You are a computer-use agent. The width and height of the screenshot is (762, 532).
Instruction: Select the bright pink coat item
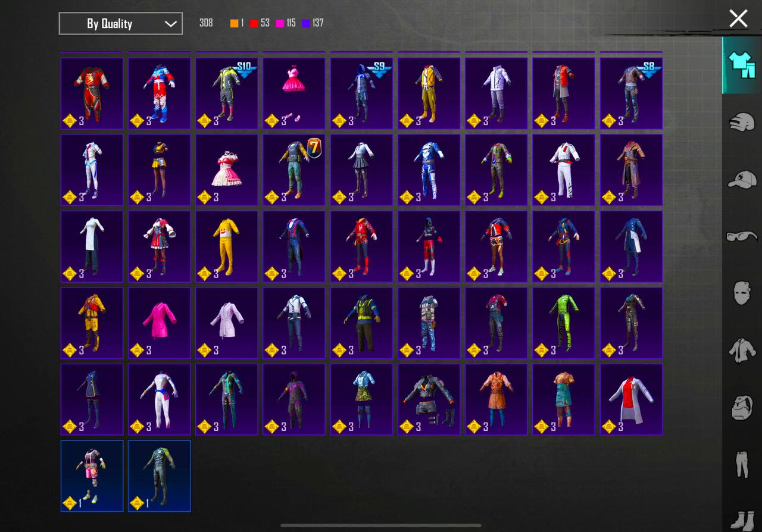click(x=160, y=324)
